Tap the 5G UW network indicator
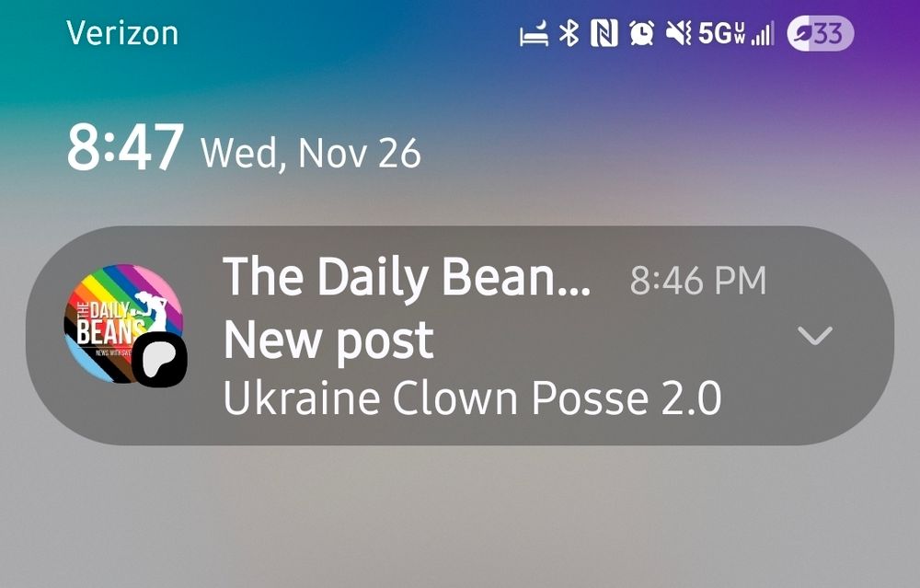This screenshot has width=920, height=588. pyautogui.click(x=721, y=34)
